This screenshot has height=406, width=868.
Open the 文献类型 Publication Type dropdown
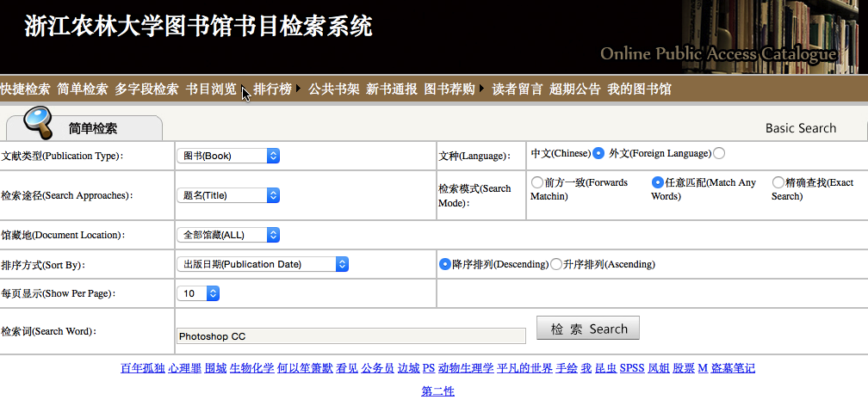click(228, 156)
